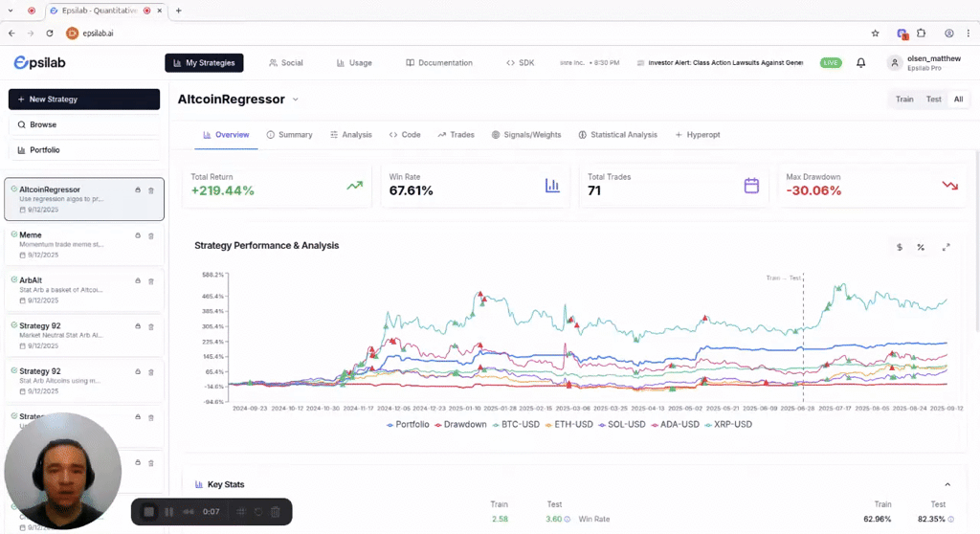Stop the screen recording
This screenshot has height=534, width=980.
149,512
